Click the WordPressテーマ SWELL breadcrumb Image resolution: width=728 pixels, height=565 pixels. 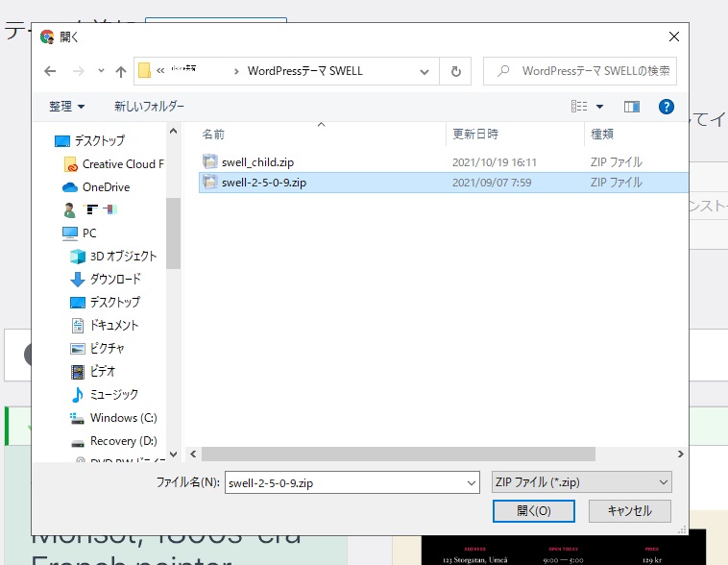click(x=305, y=71)
